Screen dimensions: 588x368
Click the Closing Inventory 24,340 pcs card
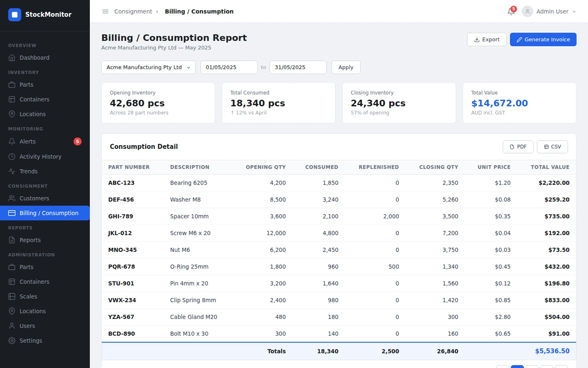[399, 103]
